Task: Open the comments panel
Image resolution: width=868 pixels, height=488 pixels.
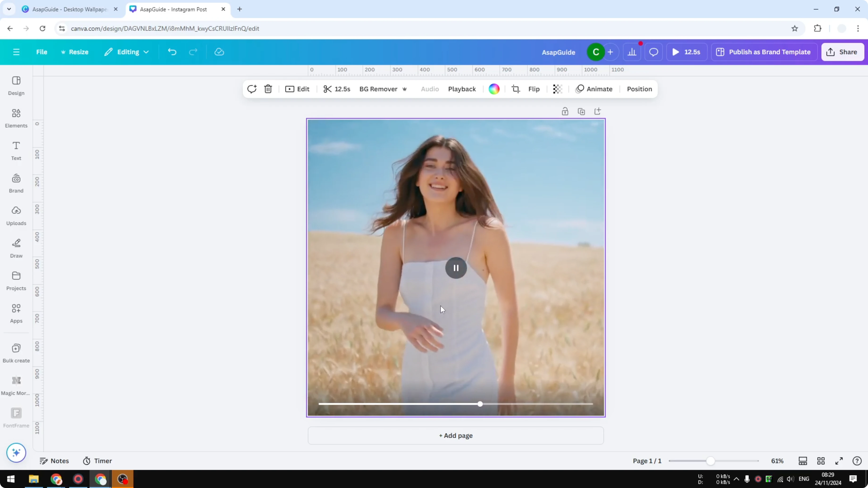Action: pyautogui.click(x=654, y=52)
